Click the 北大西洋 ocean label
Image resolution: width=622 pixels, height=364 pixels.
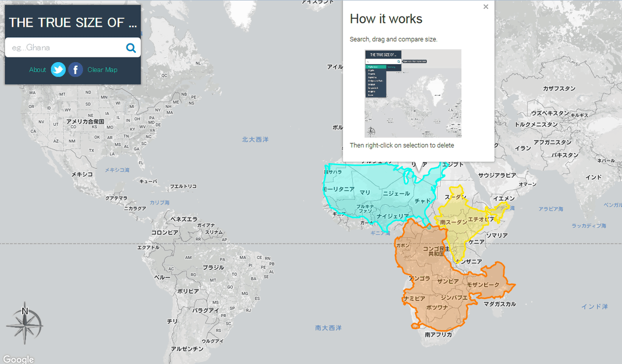click(255, 139)
